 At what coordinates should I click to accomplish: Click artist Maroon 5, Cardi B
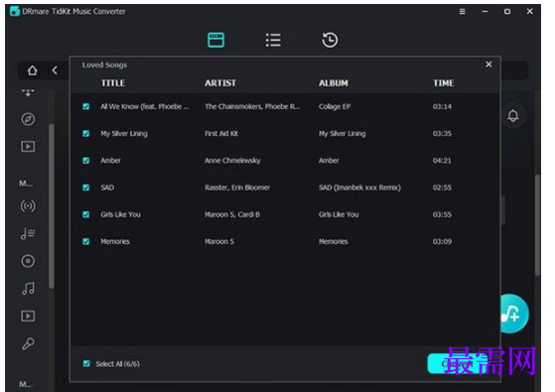232,214
